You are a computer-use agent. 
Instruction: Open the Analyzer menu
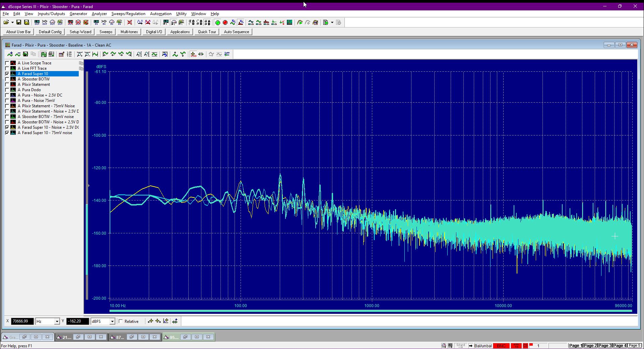[x=99, y=14]
